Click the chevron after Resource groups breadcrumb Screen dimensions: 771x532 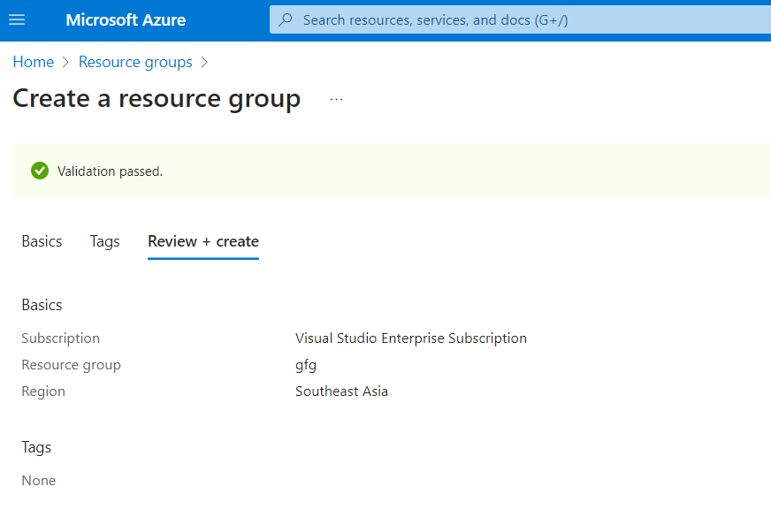tap(205, 62)
